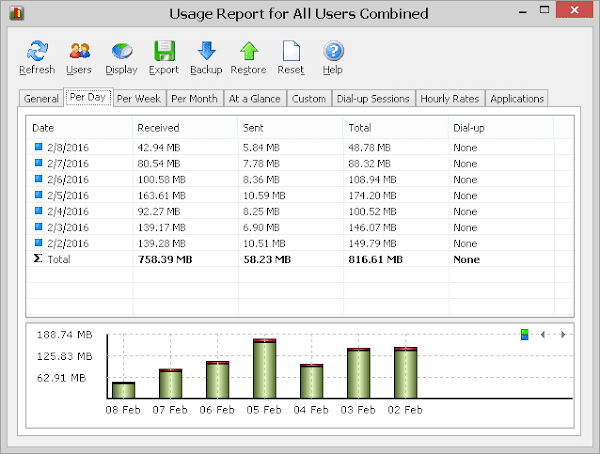Click the sent value 10.59 MB
This screenshot has width=600, height=454.
tap(264, 196)
